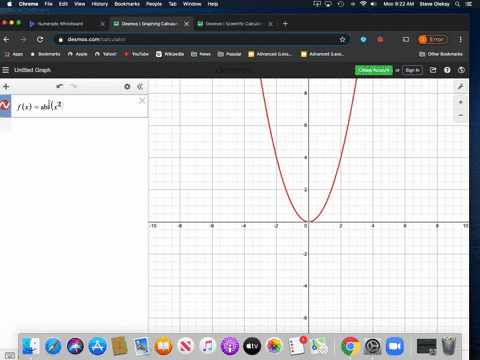Viewport: 480px width, 360px height.
Task: Open the Wikipedia bookmark
Action: (x=170, y=54)
